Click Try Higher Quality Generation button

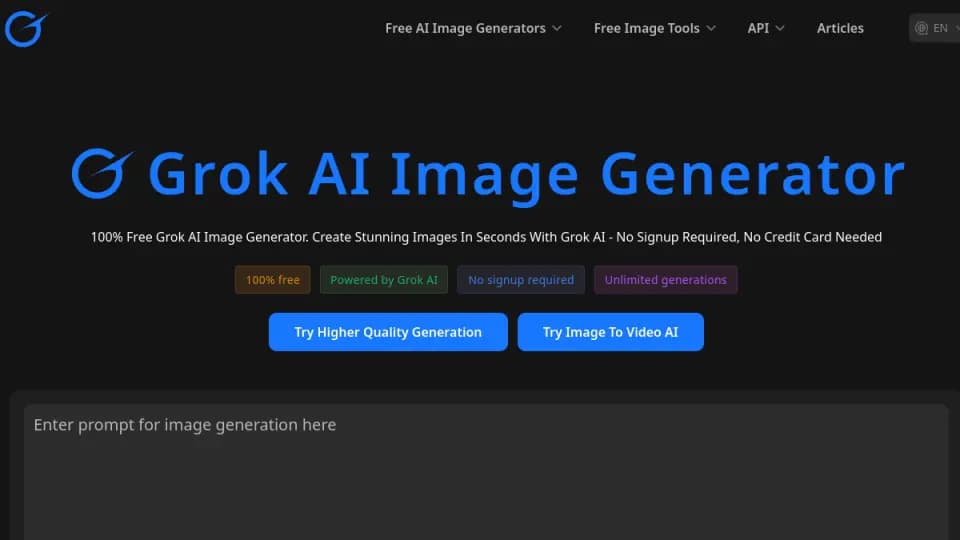[388, 332]
